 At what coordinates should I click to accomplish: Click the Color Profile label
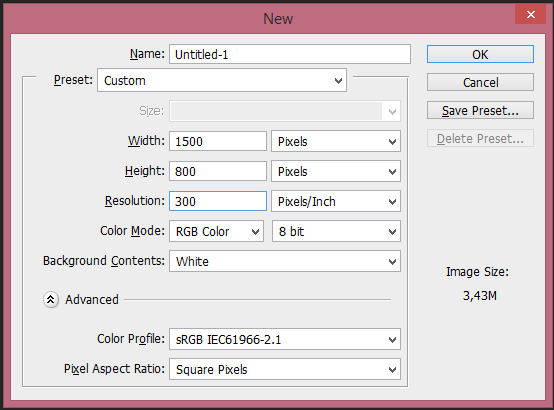[x=131, y=339]
